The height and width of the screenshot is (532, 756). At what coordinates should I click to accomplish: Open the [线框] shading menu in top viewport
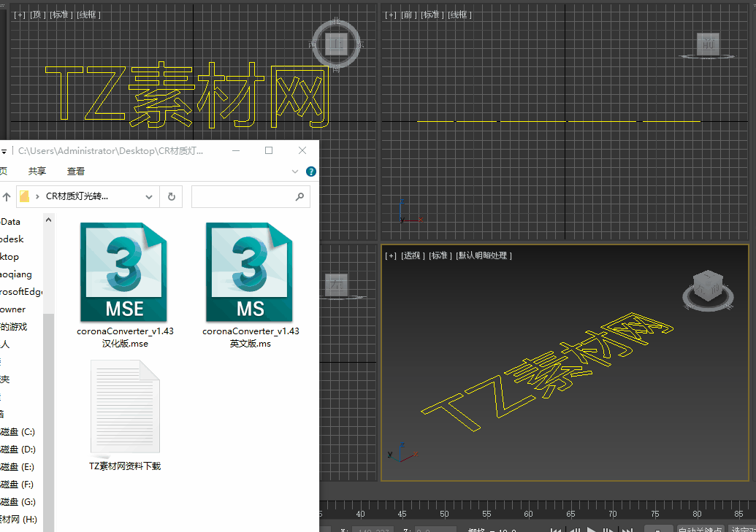coord(89,15)
